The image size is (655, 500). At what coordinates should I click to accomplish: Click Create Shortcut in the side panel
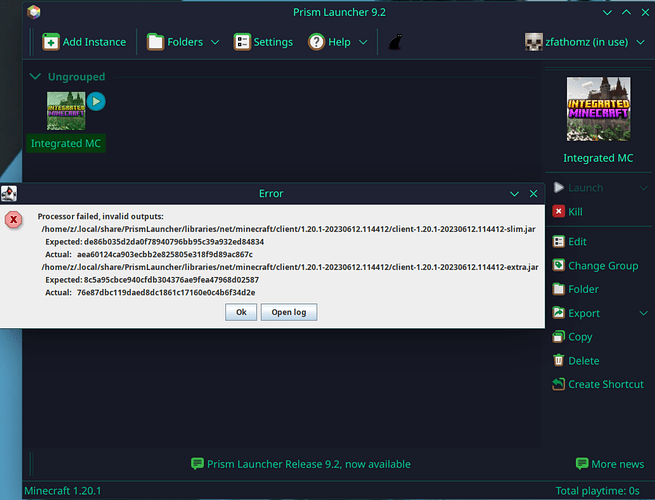pos(598,384)
